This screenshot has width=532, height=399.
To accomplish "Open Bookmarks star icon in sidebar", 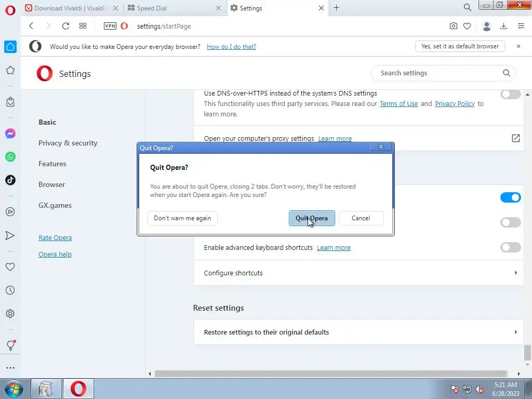I will [10, 70].
